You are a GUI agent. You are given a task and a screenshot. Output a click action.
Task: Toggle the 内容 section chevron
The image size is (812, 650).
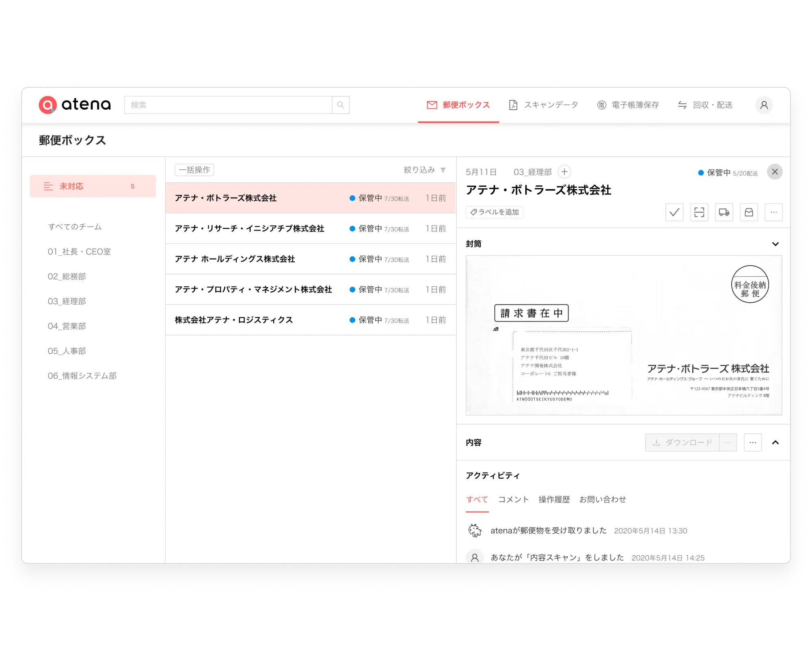pos(775,442)
